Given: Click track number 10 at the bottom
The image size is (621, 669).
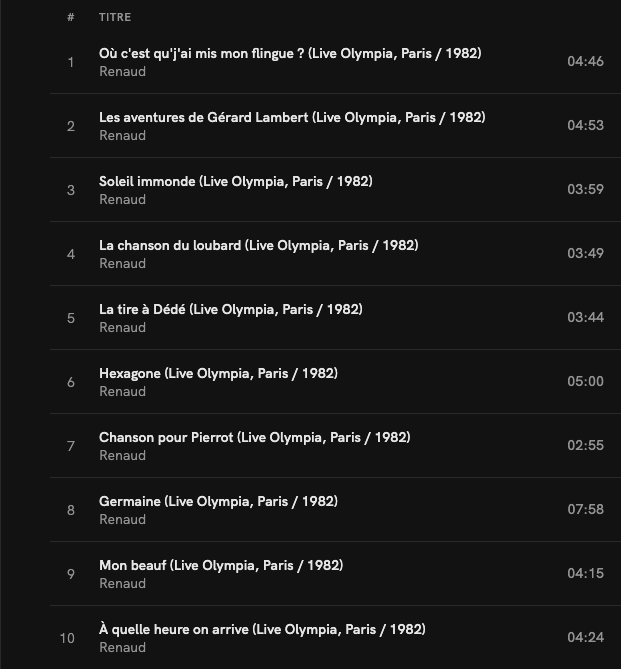Looking at the screenshot, I should coord(67,638).
